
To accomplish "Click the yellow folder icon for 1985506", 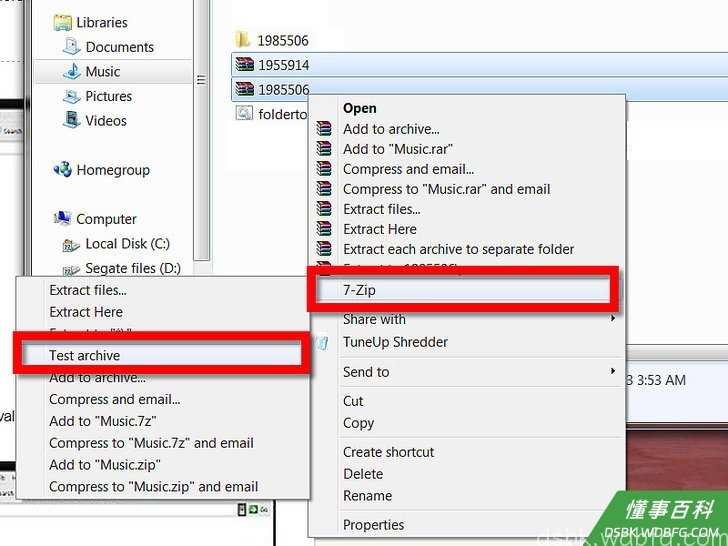I will point(243,40).
